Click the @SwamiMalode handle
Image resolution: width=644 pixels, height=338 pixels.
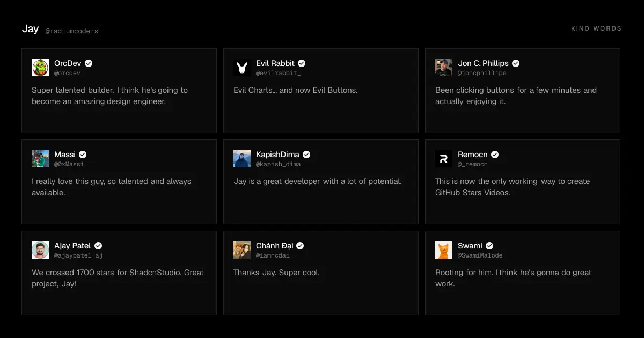point(480,255)
